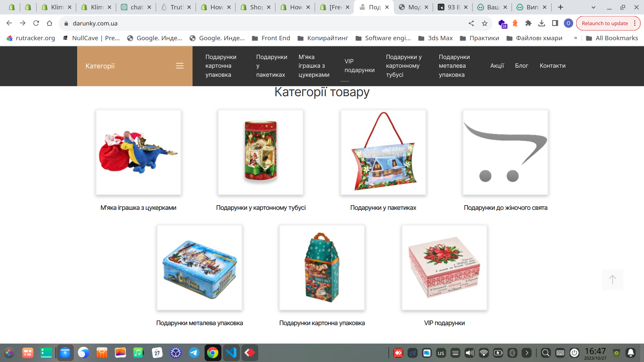Open the Категорії hamburger menu icon

coord(179,66)
